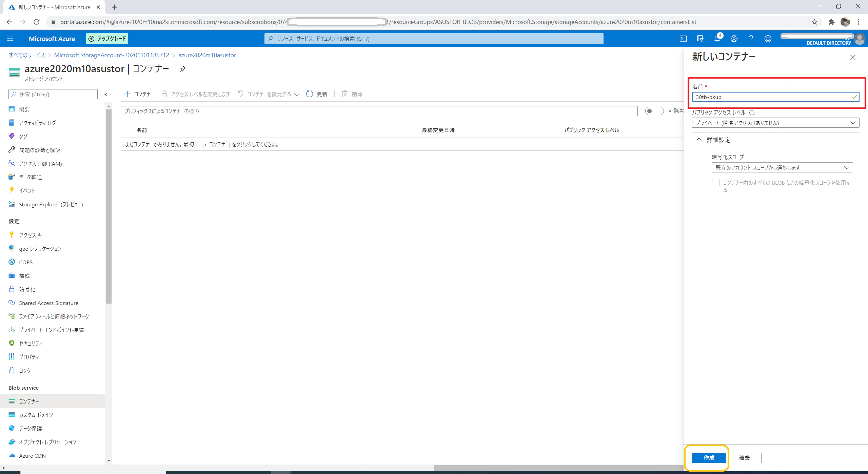This screenshot has width=868, height=474.
Task: Click the browser address bar URL
Action: point(378,22)
